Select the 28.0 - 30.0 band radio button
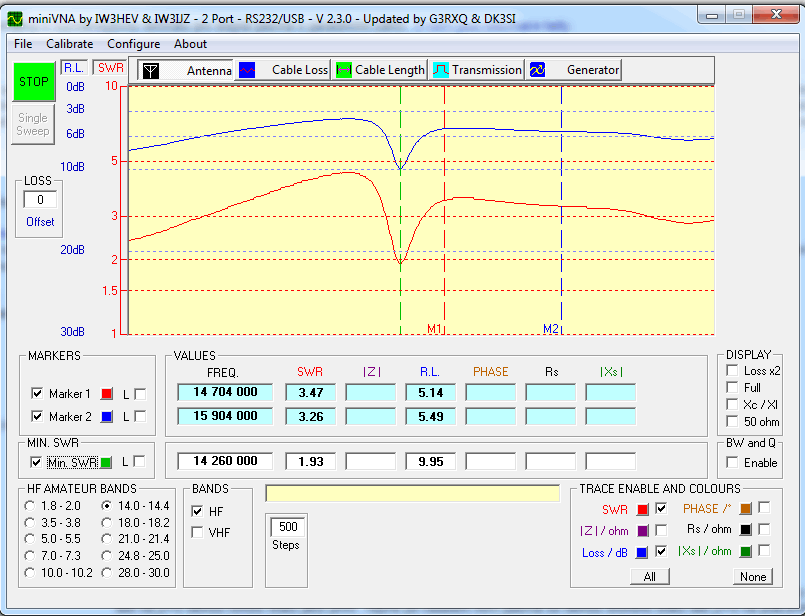The height and width of the screenshot is (616, 805). (108, 571)
